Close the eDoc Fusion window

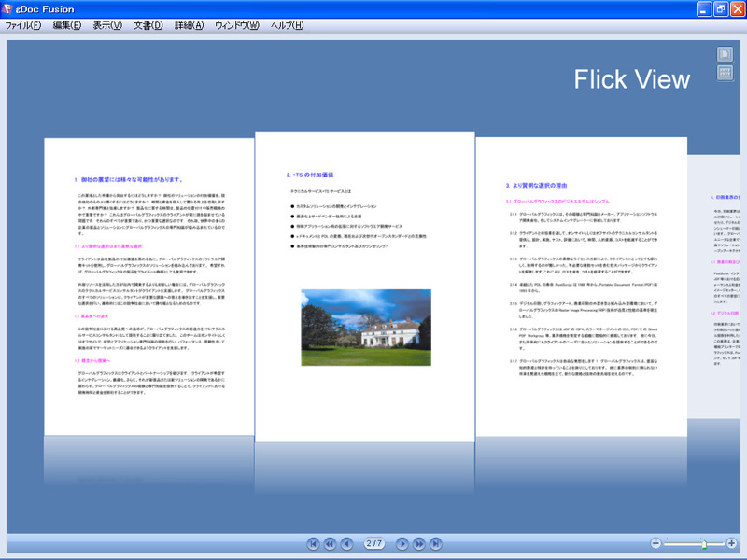tap(737, 9)
